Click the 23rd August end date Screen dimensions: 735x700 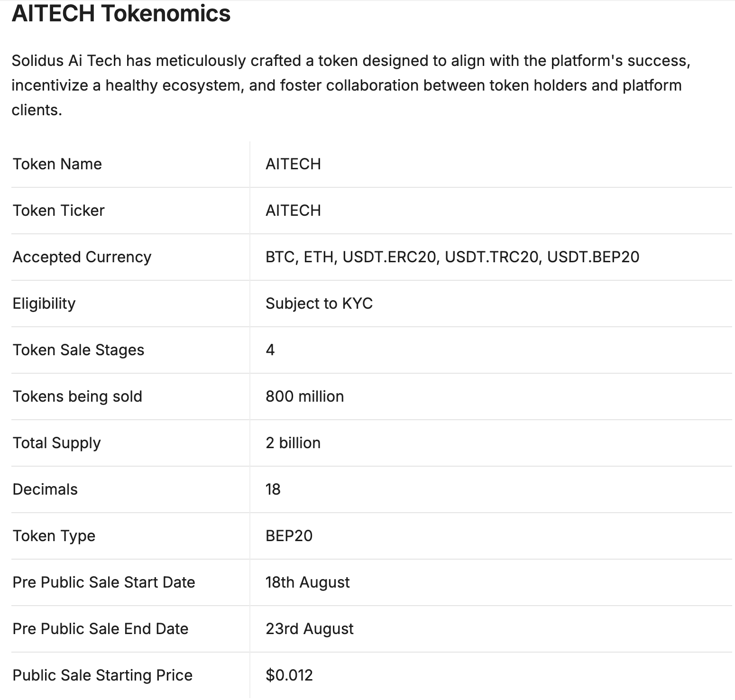tap(310, 629)
